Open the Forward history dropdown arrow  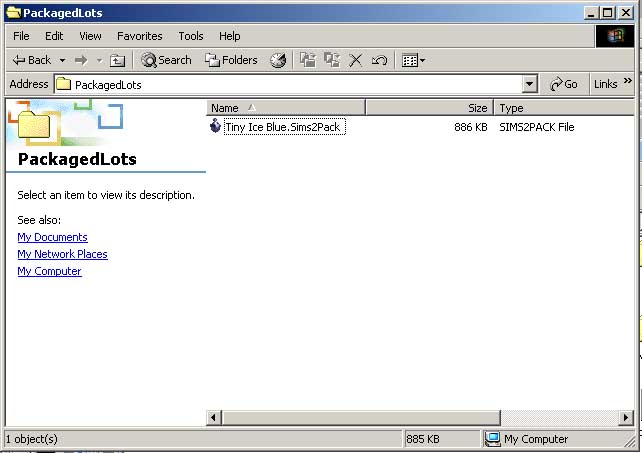pyautogui.click(x=99, y=61)
